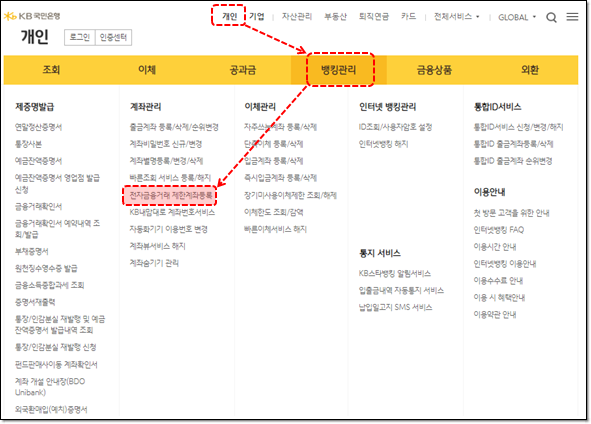
Task: Open KB스타뱅킹 알림서비스 link
Action: [x=395, y=273]
